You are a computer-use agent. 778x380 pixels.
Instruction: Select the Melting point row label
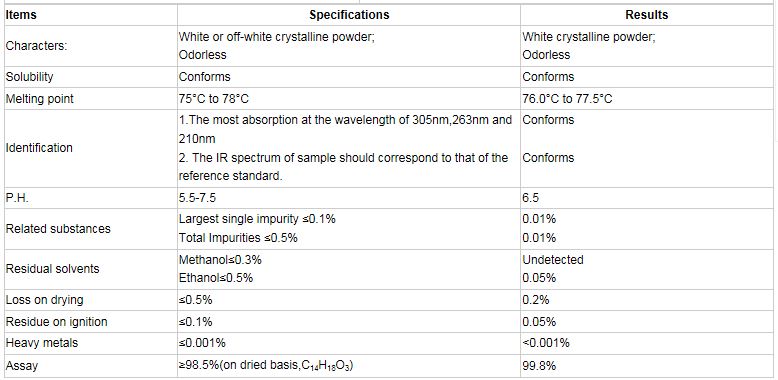(39, 99)
